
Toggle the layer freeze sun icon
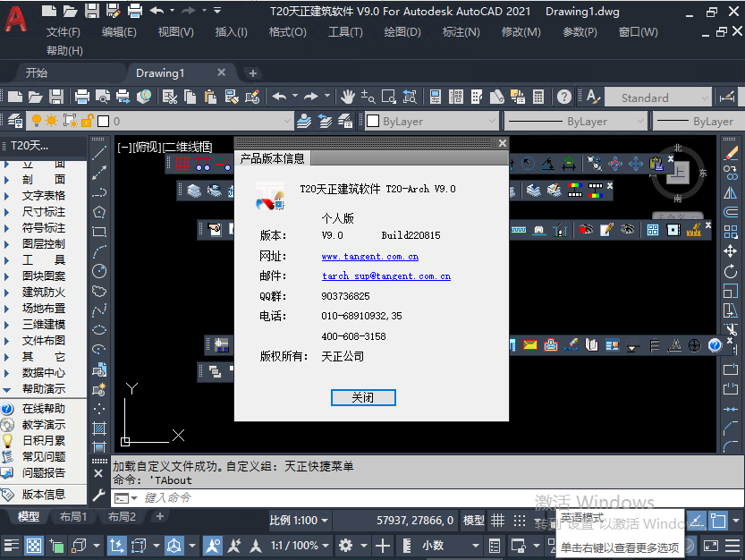[51, 121]
